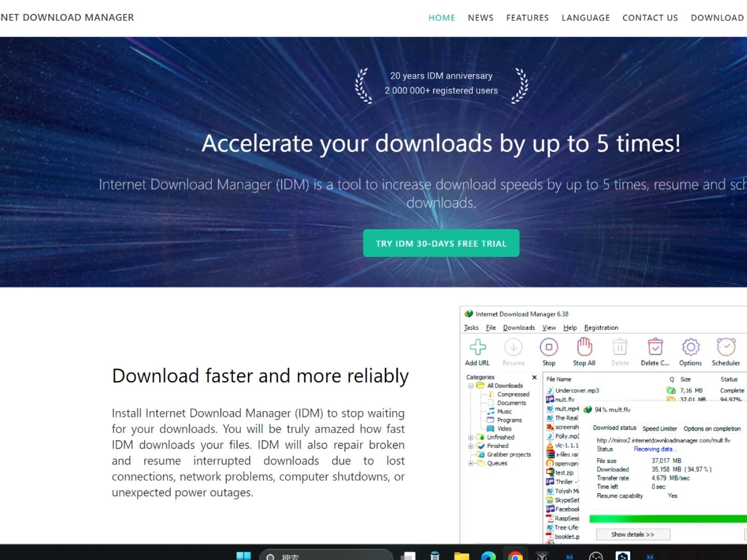Expand the Unfinished category node
Viewport: 747px width, 560px height.
pos(471,438)
